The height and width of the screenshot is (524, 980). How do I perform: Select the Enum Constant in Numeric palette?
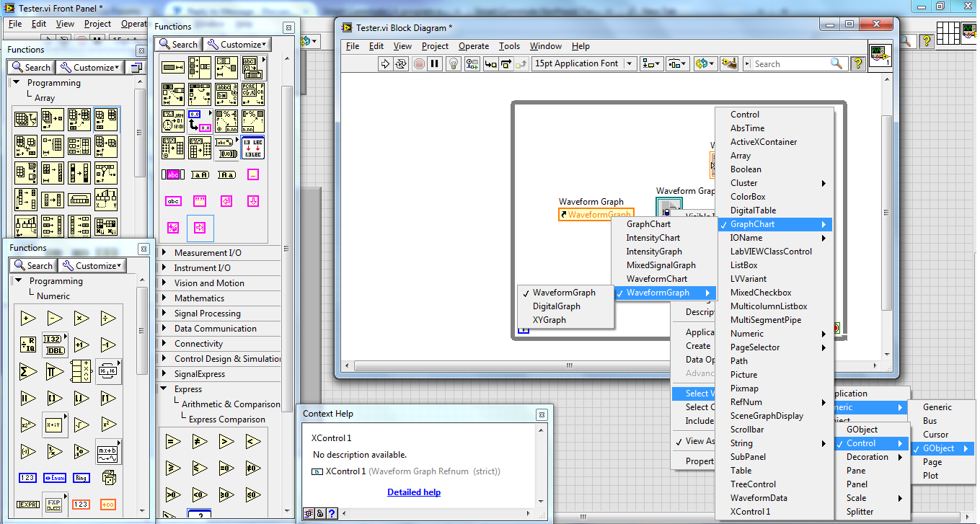click(x=55, y=477)
